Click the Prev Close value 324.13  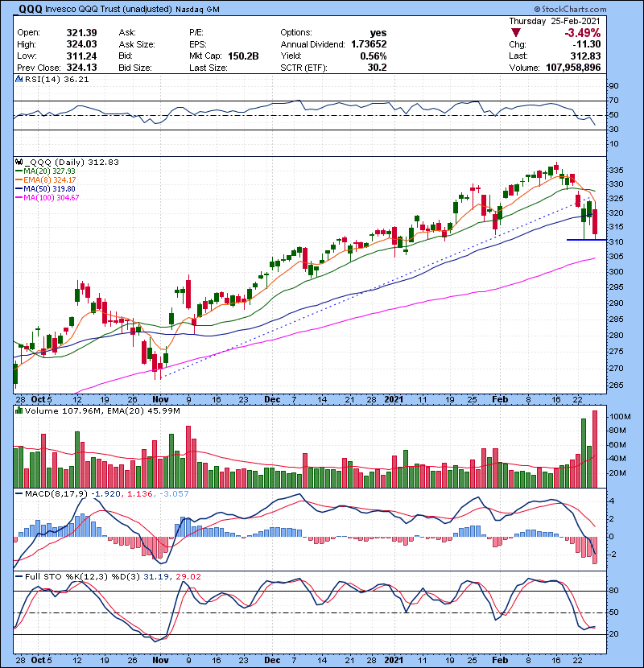pyautogui.click(x=81, y=68)
